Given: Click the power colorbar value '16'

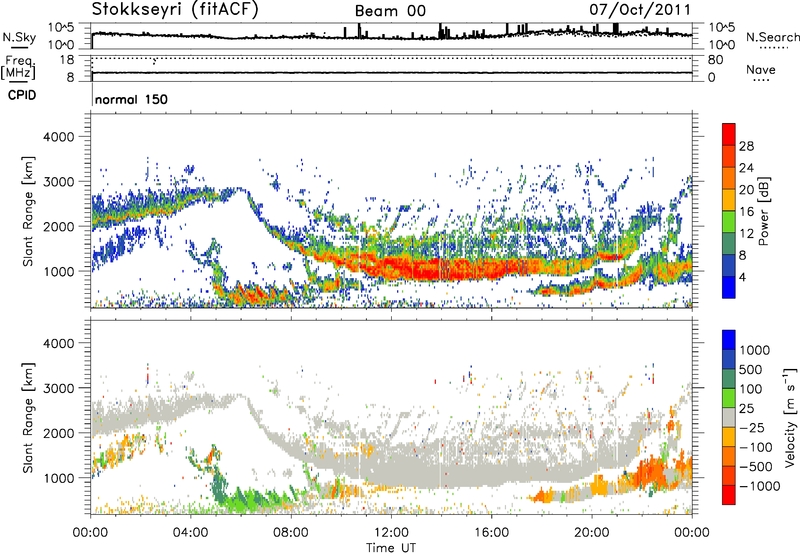Looking at the screenshot, I should [746, 212].
